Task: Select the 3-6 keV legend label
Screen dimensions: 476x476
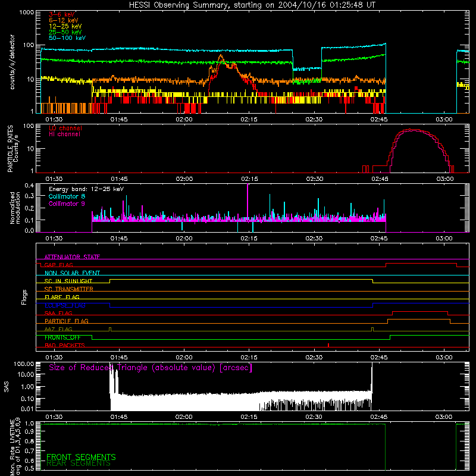Action: pyautogui.click(x=62, y=14)
